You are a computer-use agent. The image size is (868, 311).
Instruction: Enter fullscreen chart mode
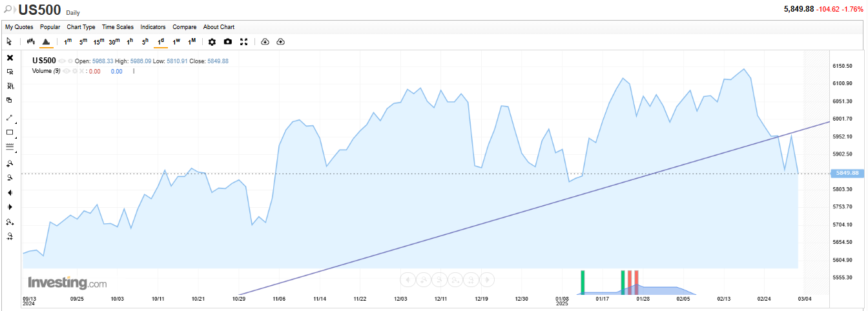click(x=244, y=42)
